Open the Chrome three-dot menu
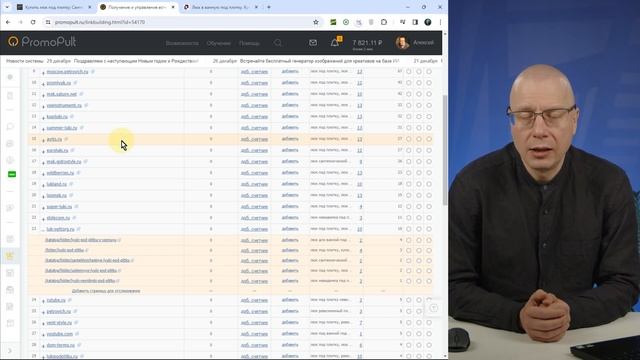 click(x=440, y=22)
